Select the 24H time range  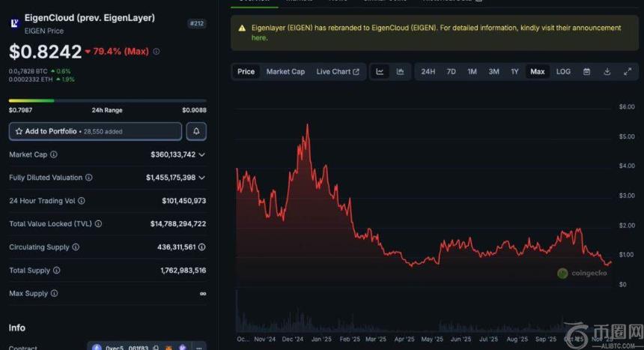pos(428,72)
